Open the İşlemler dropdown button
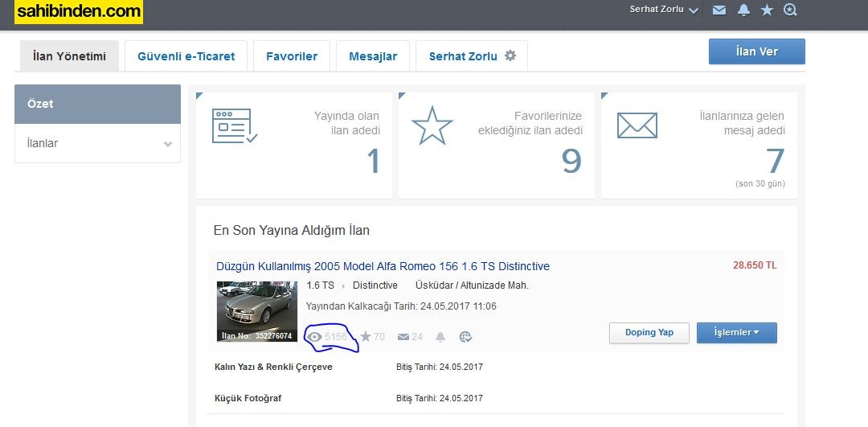The width and height of the screenshot is (868, 427). tap(736, 333)
